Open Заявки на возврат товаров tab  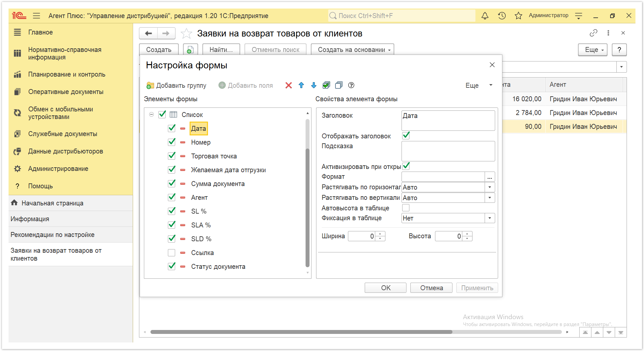click(71, 254)
